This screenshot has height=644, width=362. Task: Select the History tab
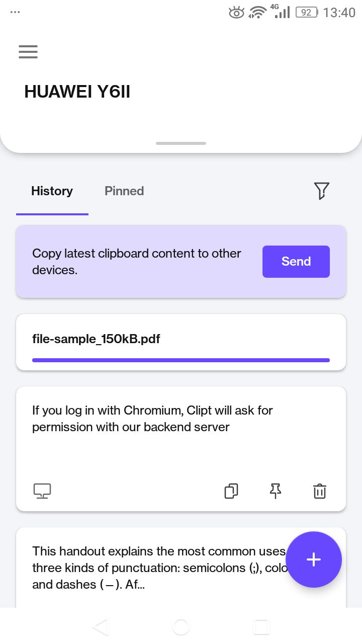pyautogui.click(x=52, y=191)
